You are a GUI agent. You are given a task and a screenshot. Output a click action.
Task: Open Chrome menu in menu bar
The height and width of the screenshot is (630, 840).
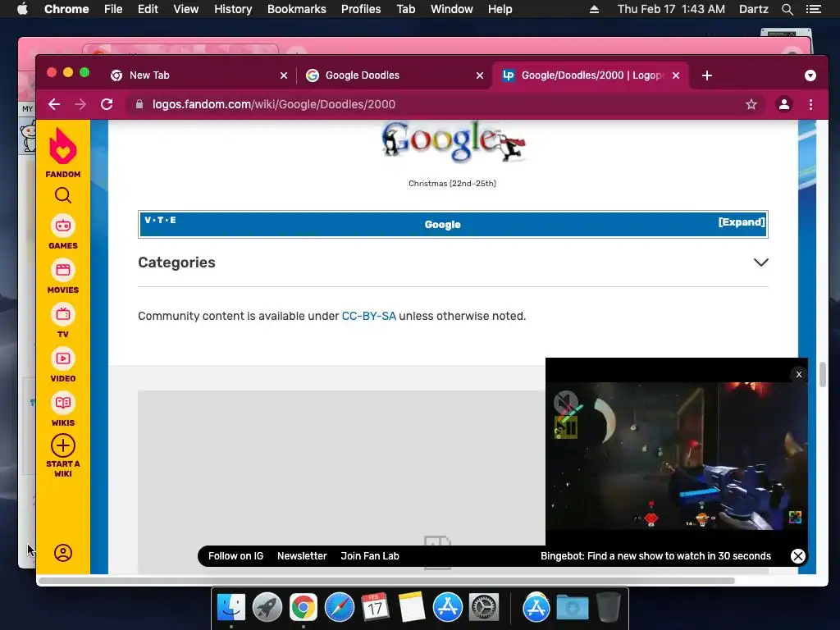66,9
